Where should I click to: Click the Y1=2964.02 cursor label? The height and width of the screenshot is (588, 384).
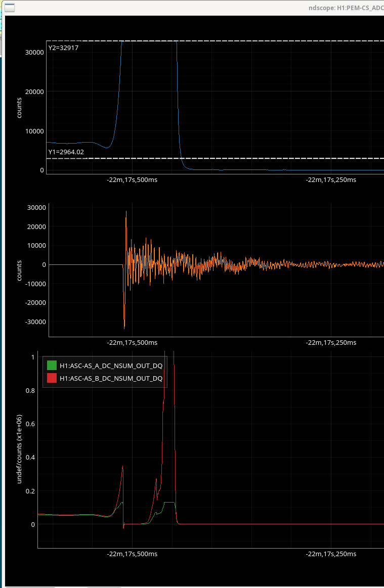tap(66, 152)
